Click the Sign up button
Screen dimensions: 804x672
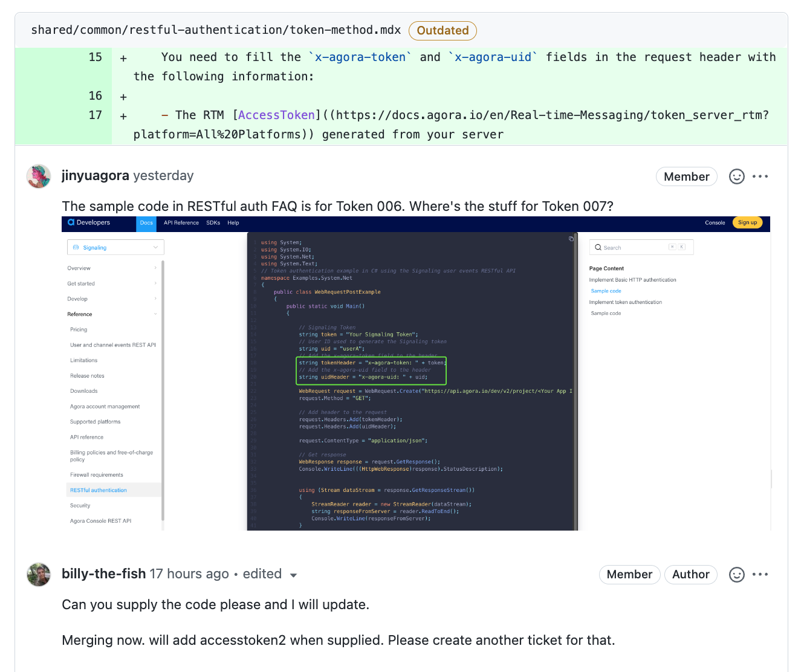pyautogui.click(x=747, y=222)
